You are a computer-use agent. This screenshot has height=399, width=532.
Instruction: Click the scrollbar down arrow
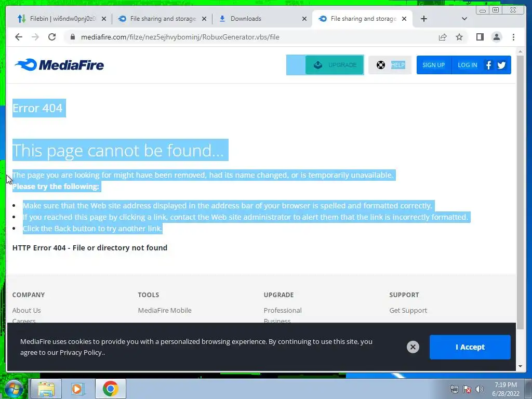coord(520,366)
